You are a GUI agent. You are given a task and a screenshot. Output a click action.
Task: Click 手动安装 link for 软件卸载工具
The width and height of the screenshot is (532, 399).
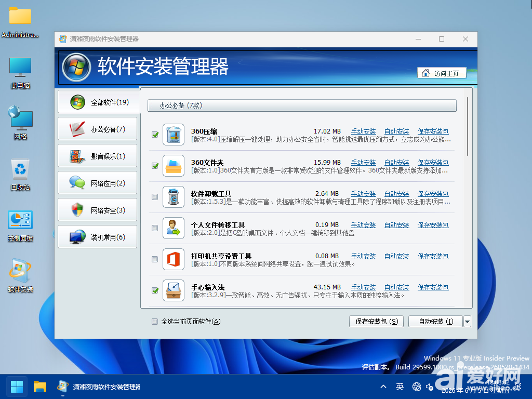point(363,194)
